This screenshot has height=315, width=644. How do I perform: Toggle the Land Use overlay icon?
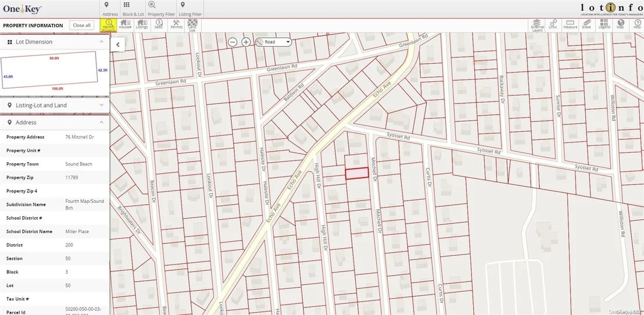click(192, 25)
